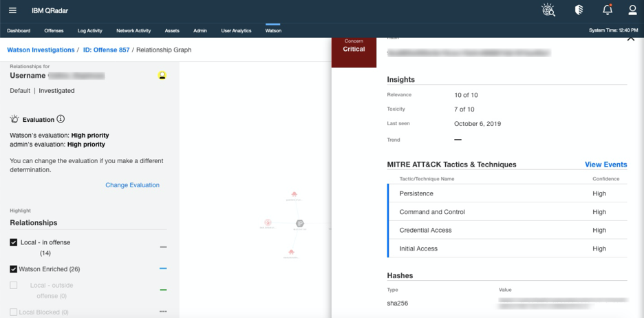The image size is (644, 318).
Task: Switch to Network Activity tab
Action: 133,31
